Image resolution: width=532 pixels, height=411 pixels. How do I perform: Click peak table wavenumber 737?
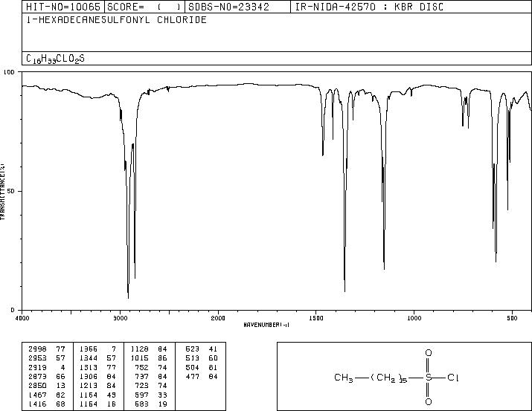click(142, 376)
